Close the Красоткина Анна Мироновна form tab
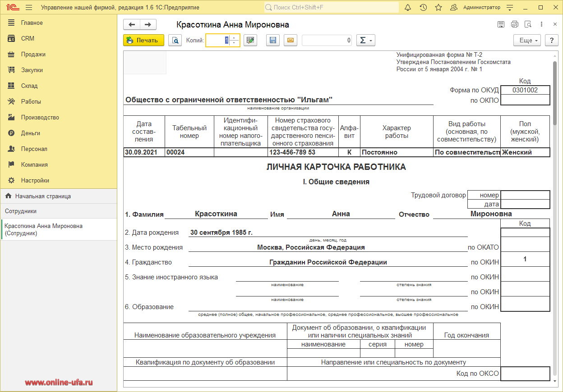Screen dimensions: 563x392 point(555,24)
